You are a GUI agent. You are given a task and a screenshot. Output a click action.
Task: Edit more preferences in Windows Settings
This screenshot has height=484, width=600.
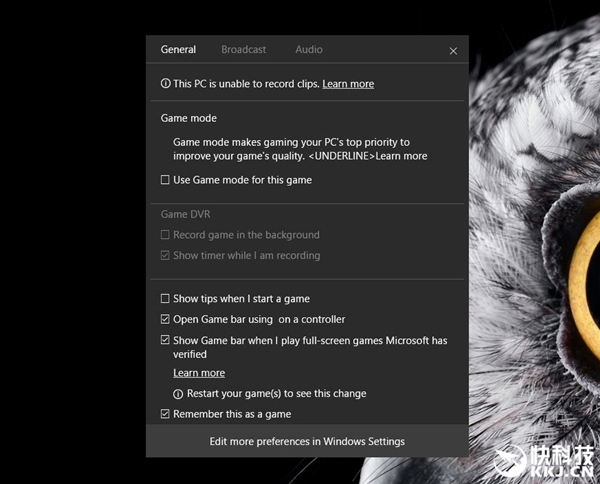(x=307, y=441)
